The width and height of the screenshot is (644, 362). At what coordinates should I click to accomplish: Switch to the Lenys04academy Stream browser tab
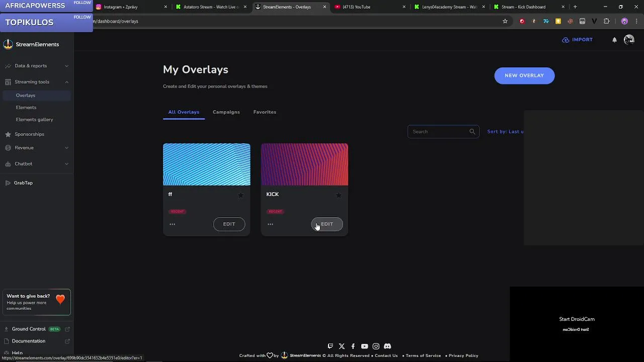pos(449,7)
